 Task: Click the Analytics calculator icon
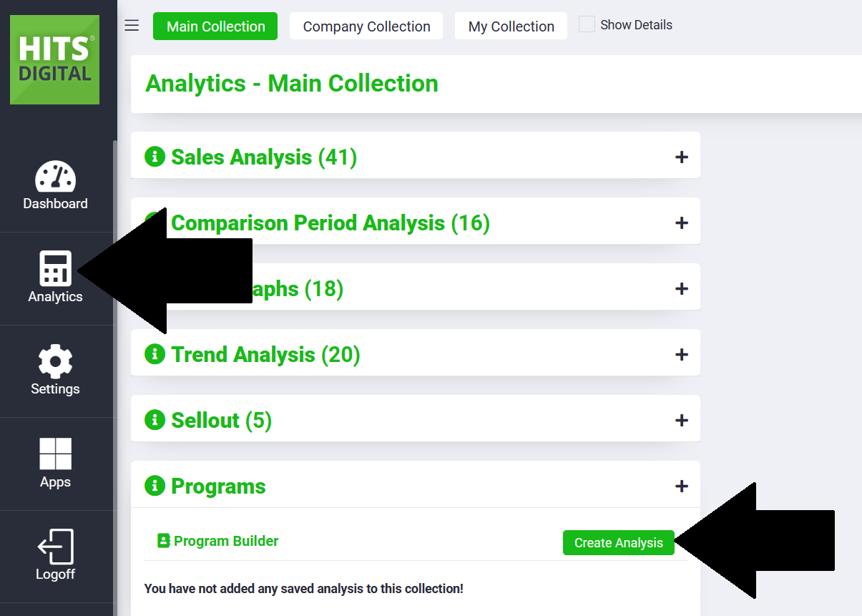(55, 269)
